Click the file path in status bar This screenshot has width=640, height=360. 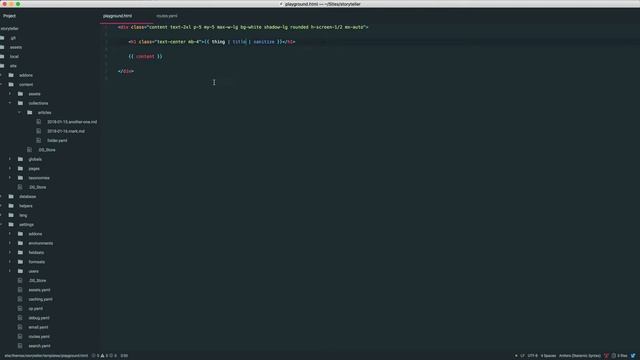(46, 356)
